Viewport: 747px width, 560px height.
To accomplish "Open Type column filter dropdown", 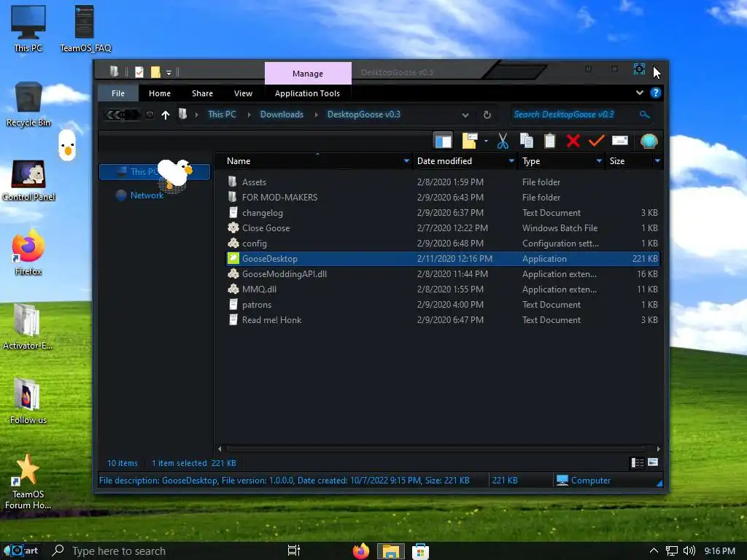I will (599, 161).
